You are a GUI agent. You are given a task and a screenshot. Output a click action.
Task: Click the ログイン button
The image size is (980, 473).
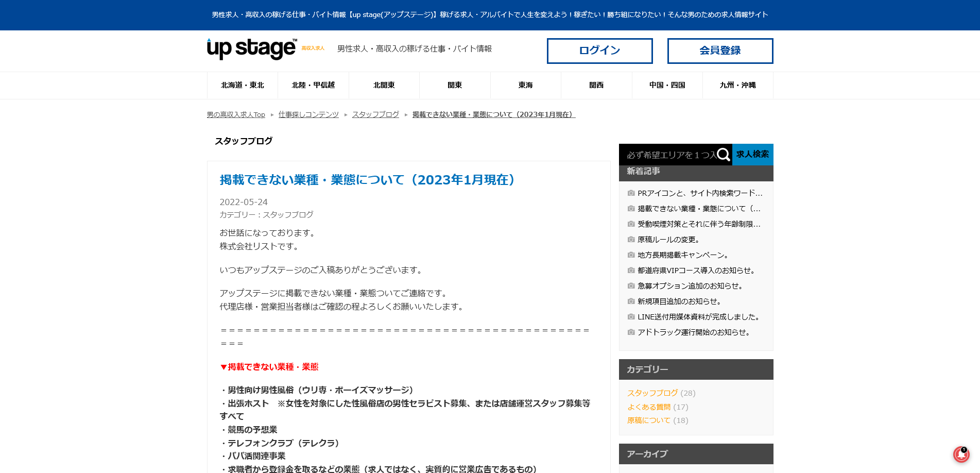pyautogui.click(x=599, y=50)
